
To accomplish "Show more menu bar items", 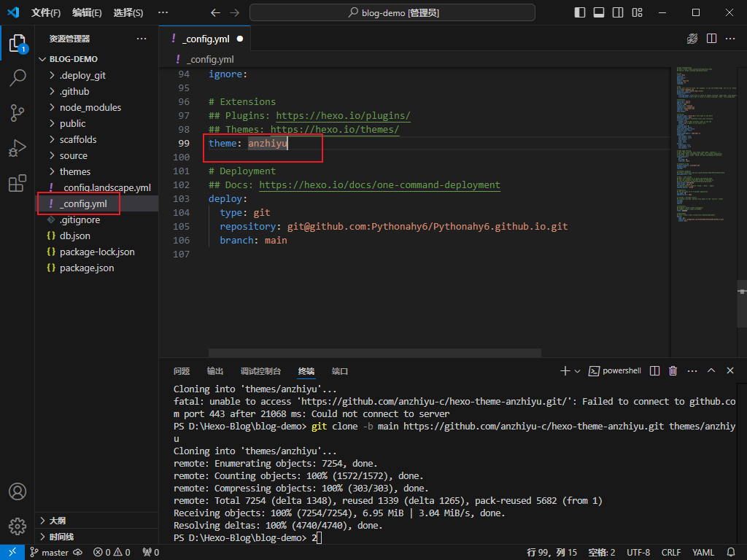I will (x=163, y=13).
